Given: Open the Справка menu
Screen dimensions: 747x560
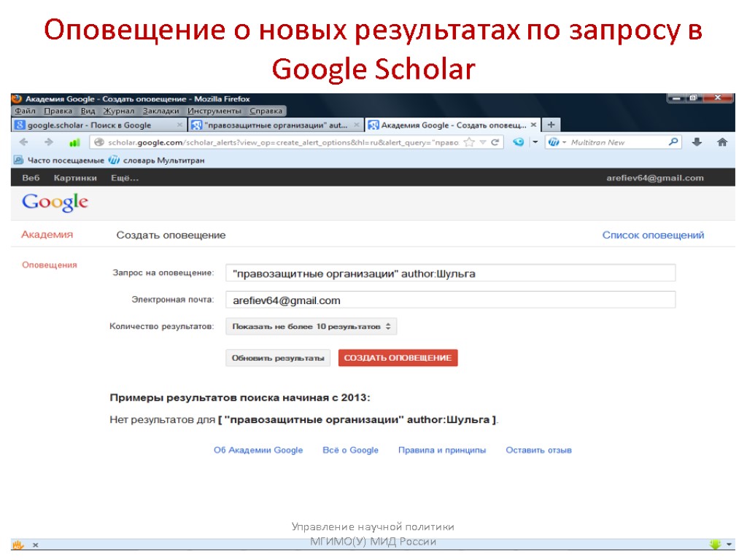Looking at the screenshot, I should pyautogui.click(x=266, y=111).
